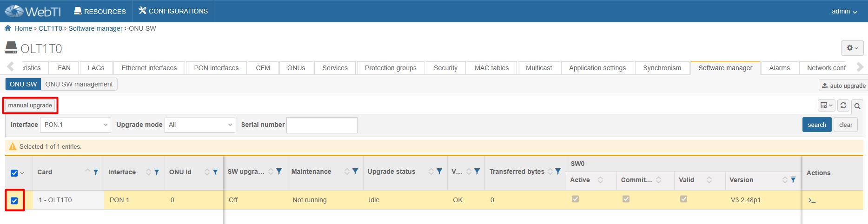
Task: Expand the admin user menu
Action: pos(844,11)
